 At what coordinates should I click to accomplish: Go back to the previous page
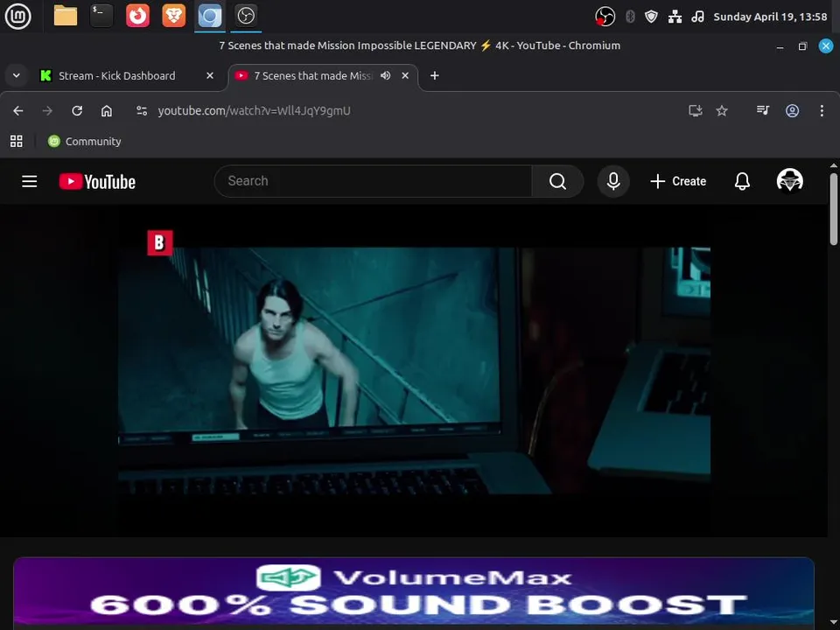pos(18,110)
